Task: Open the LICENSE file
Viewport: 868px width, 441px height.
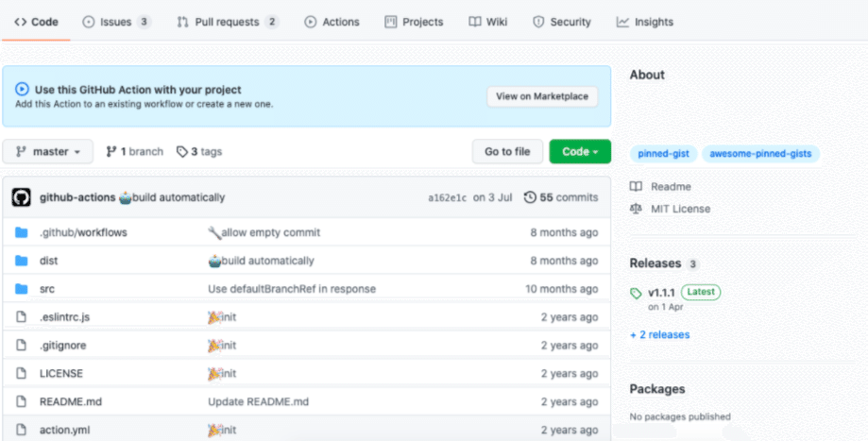Action: click(60, 374)
